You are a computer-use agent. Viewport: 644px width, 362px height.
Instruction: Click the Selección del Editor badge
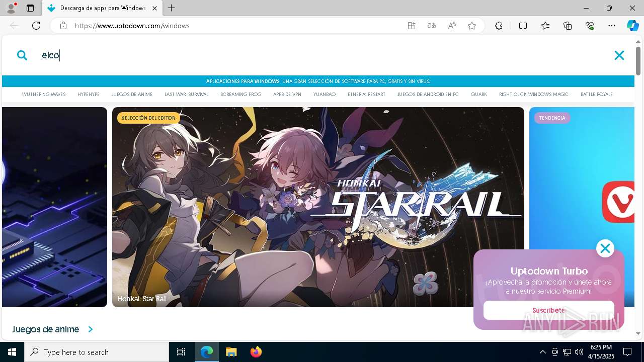[x=148, y=118]
